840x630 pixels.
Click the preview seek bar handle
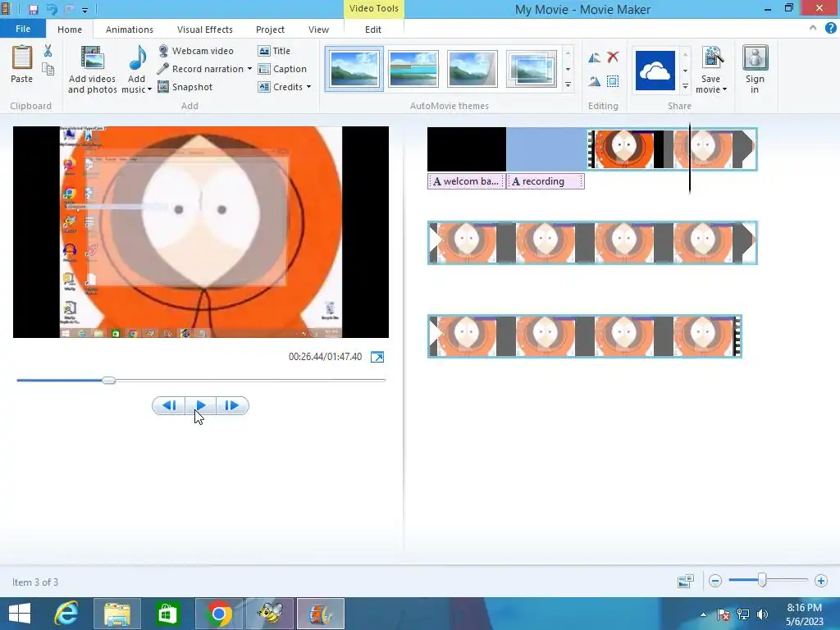(109, 381)
